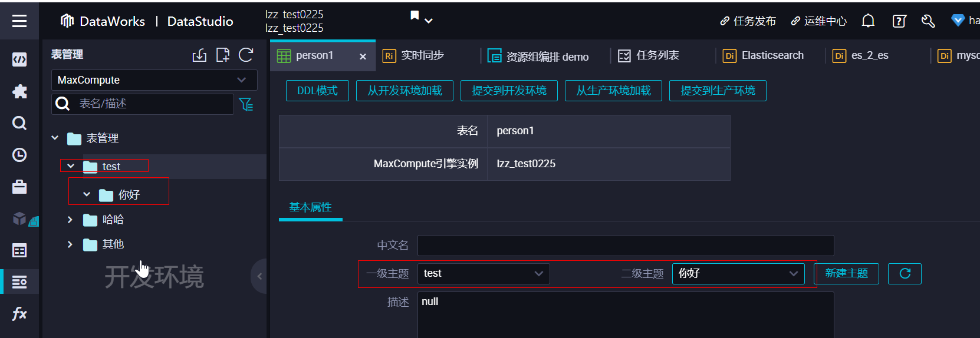
Task: Select the 基本属性 section tab
Action: point(310,207)
